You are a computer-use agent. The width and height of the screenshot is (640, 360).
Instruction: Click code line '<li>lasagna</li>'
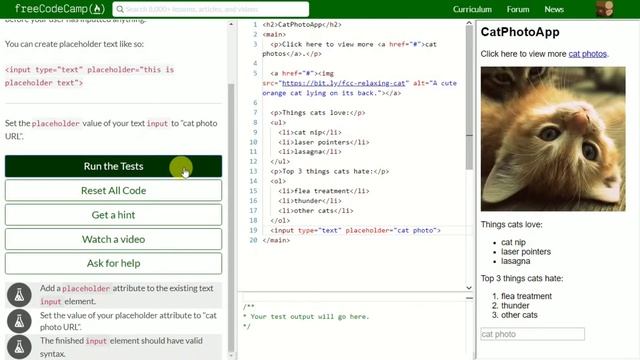click(x=310, y=152)
